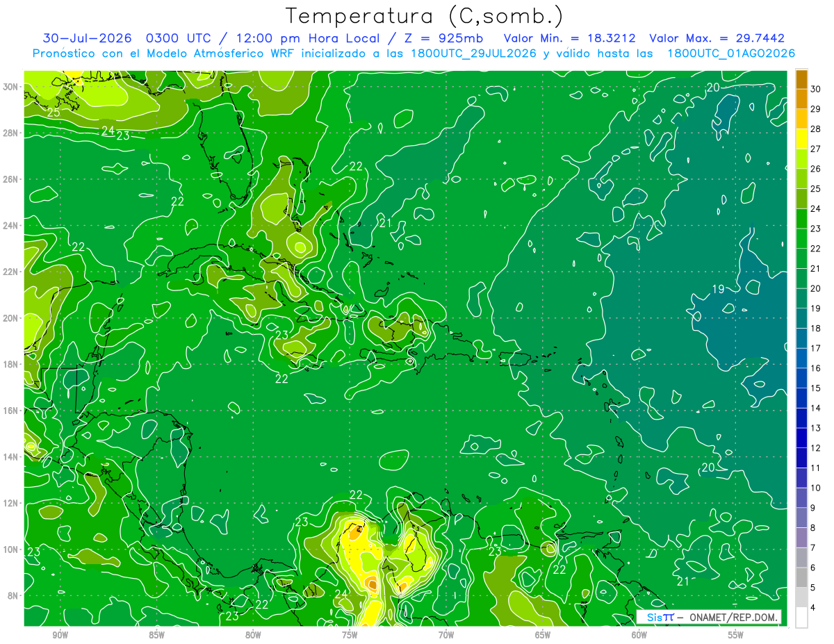Select the '30-Jul-2026' date text
Image resolution: width=834 pixels, height=644 pixels.
[89, 39]
